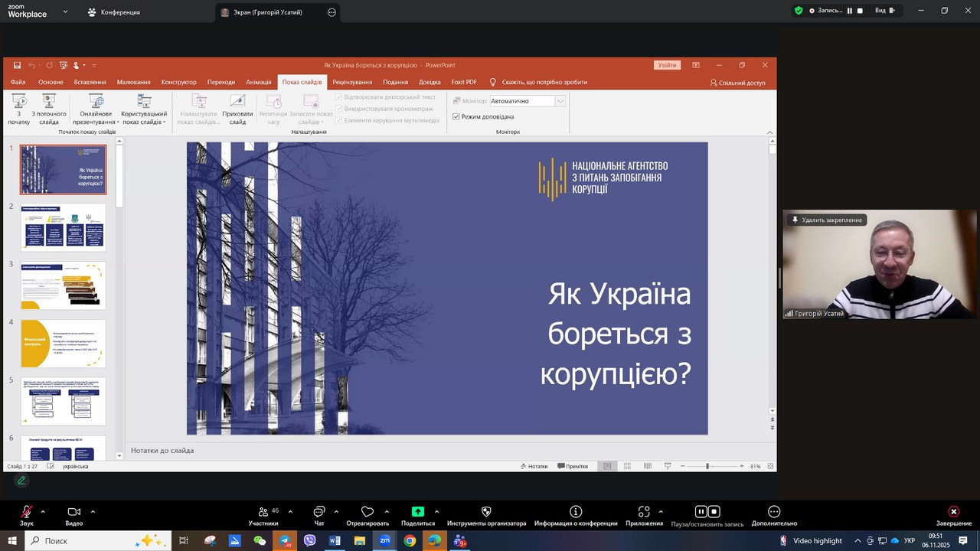This screenshot has width=980, height=551.
Task: Click Удалить закрепление on the video
Action: 826,220
